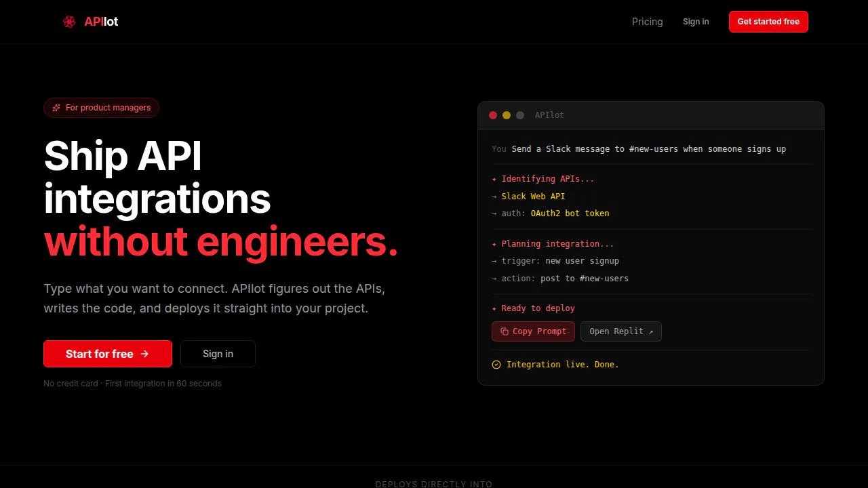
Task: Click the without engineers. headline text
Action: [221, 242]
